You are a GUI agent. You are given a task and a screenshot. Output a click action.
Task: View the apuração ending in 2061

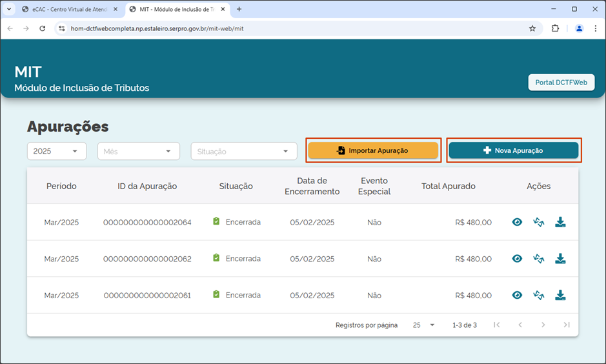coord(517,295)
